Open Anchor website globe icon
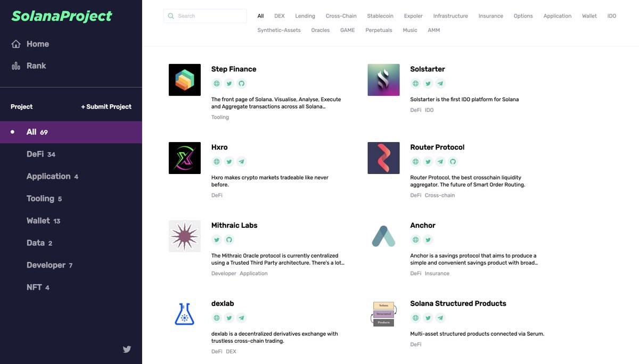Image resolution: width=639 pixels, height=364 pixels. tap(416, 240)
